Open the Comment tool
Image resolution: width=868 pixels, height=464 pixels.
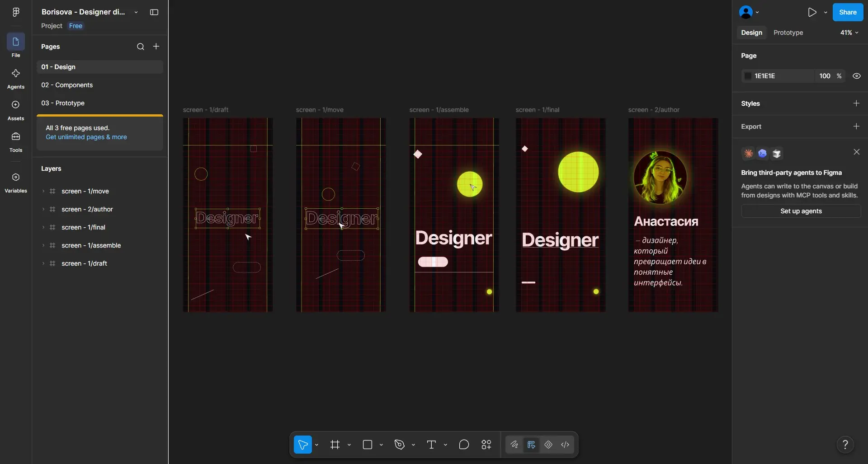[464, 445]
